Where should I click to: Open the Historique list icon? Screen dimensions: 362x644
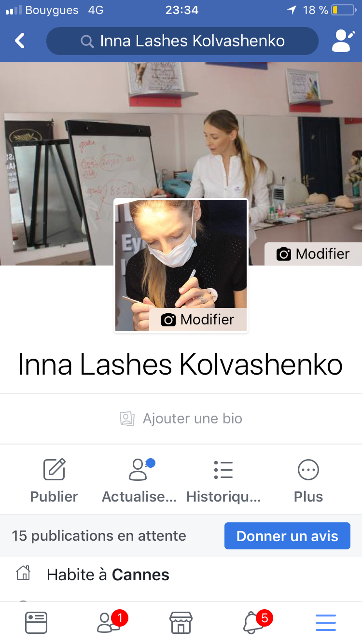(x=223, y=470)
